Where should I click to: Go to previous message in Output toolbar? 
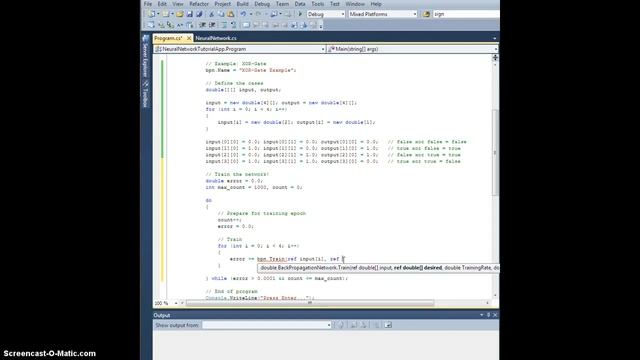click(x=353, y=325)
